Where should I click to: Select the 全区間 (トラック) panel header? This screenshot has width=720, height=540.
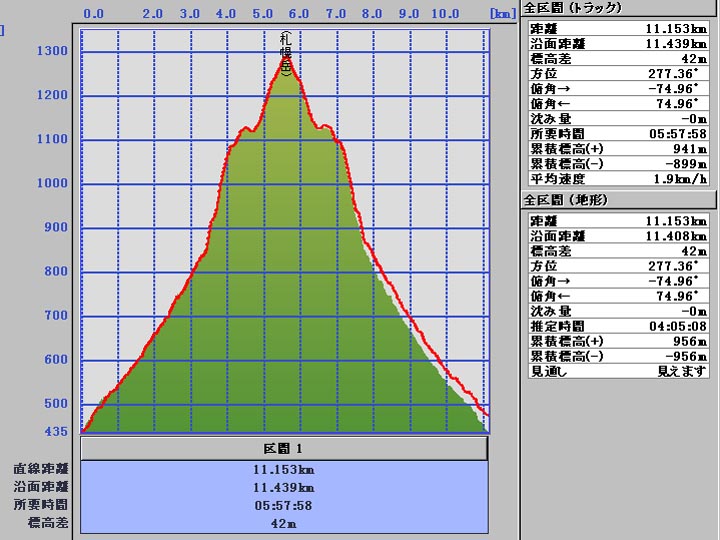tap(573, 8)
